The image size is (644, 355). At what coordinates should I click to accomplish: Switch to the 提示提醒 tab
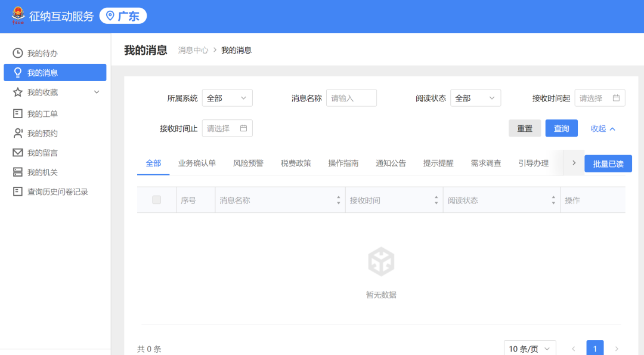[x=438, y=163]
